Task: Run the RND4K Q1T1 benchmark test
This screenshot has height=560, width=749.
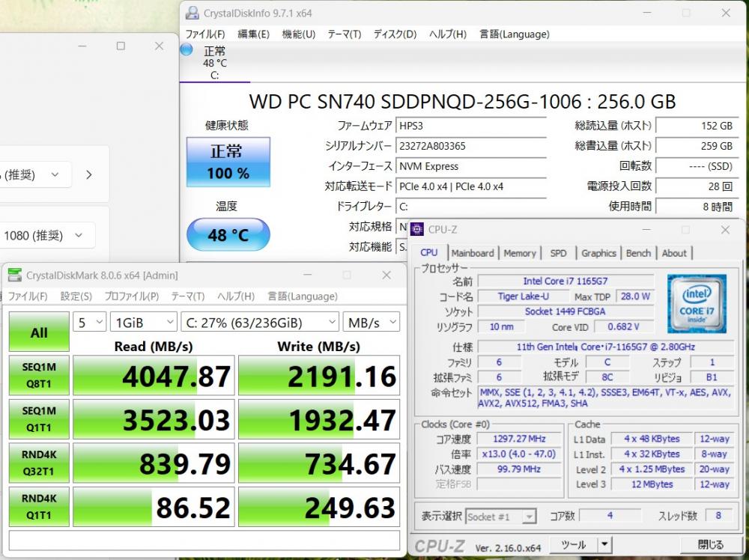Action: 39,507
